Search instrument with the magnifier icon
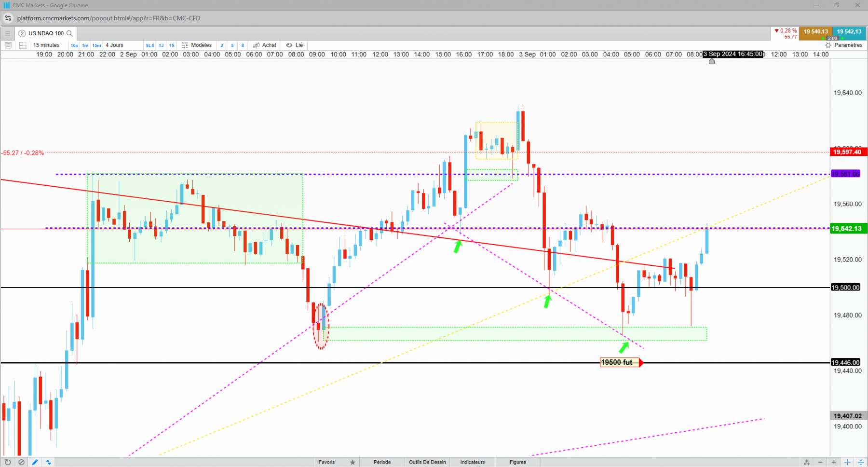Image resolution: width=868 pixels, height=467 pixels. (x=70, y=33)
